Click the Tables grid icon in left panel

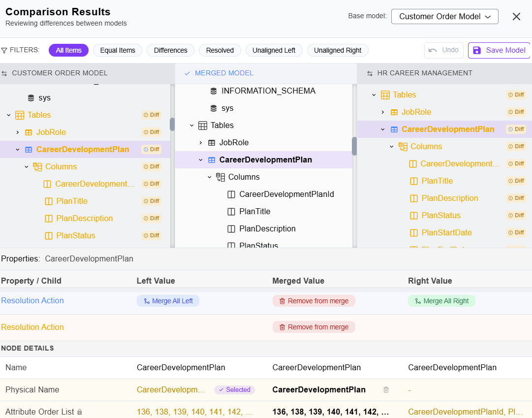tap(20, 115)
